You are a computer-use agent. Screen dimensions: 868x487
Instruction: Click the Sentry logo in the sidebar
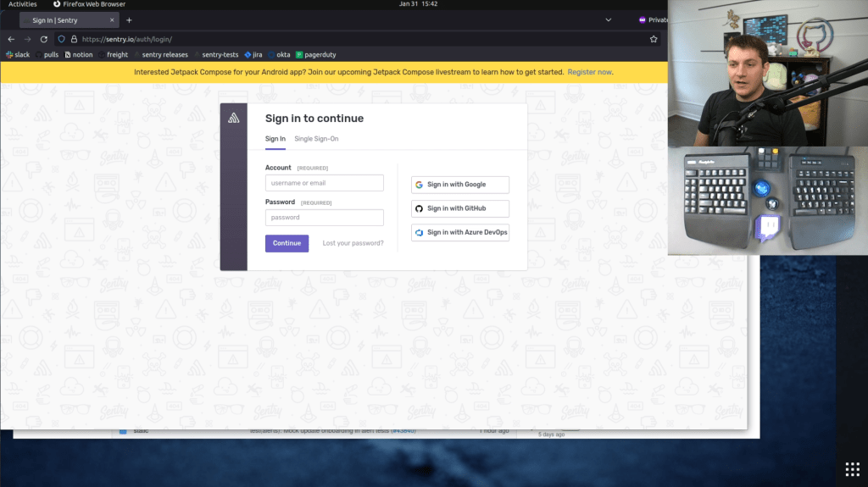pyautogui.click(x=234, y=118)
